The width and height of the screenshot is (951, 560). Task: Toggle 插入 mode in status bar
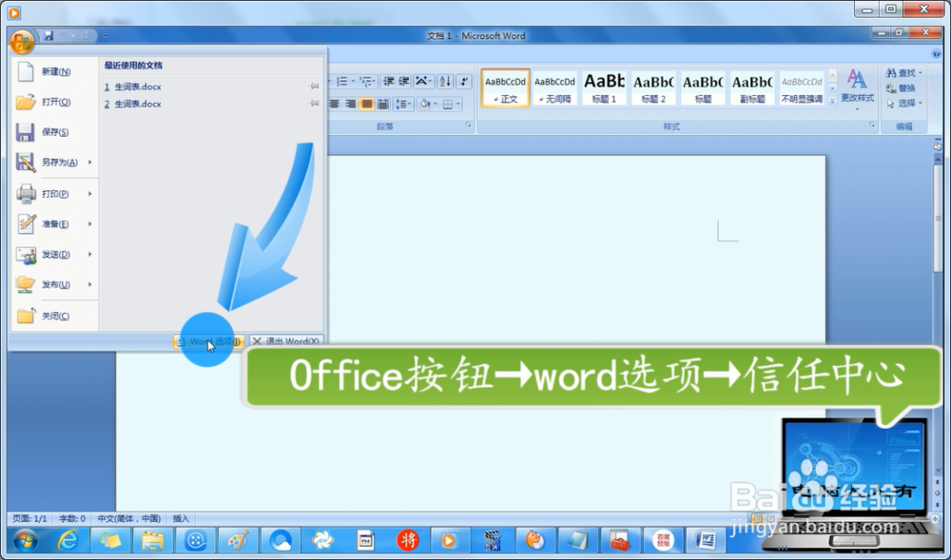pos(181,519)
